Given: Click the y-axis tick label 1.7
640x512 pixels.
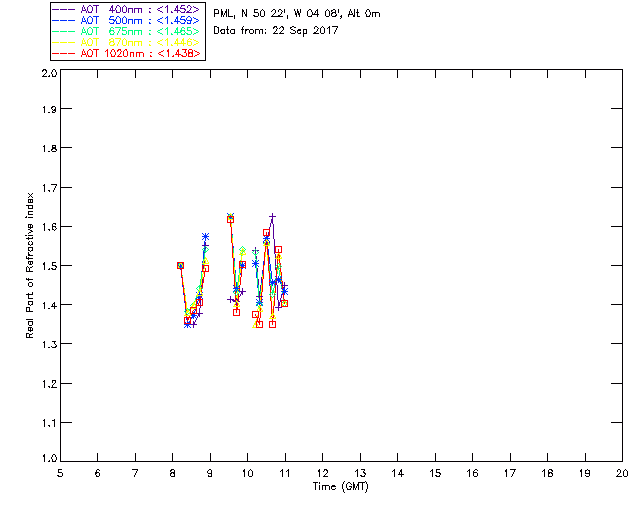Looking at the screenshot, I should 49,188.
